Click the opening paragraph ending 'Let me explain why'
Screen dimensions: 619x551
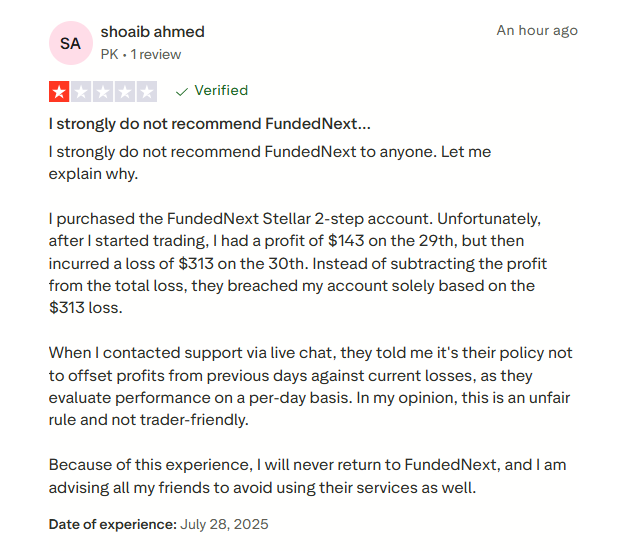click(x=270, y=162)
